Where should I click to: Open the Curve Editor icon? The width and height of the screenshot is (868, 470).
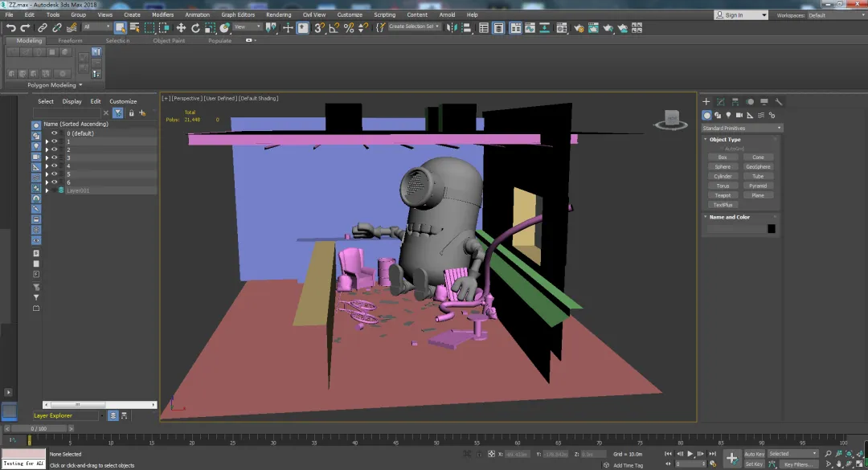tap(530, 28)
